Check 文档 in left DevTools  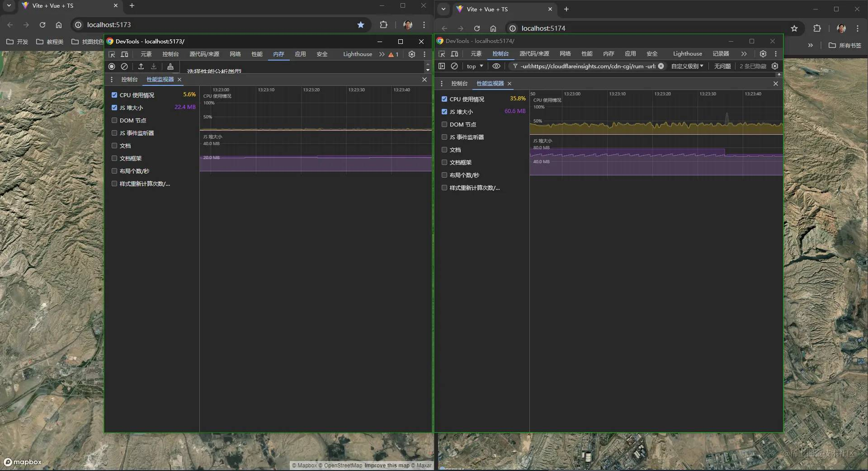click(x=114, y=146)
